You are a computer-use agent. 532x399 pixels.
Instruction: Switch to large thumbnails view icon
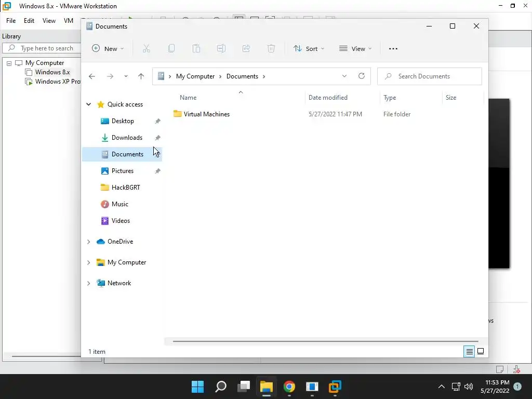coord(481,352)
